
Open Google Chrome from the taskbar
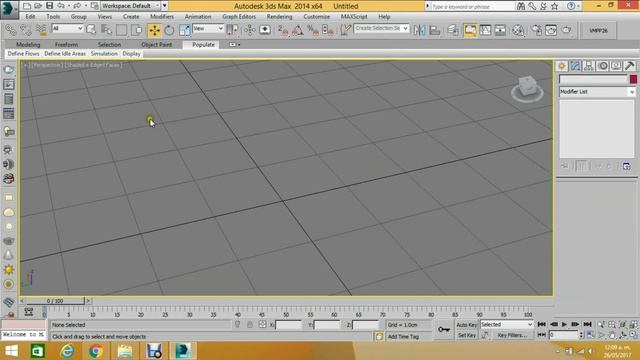pyautogui.click(x=96, y=351)
